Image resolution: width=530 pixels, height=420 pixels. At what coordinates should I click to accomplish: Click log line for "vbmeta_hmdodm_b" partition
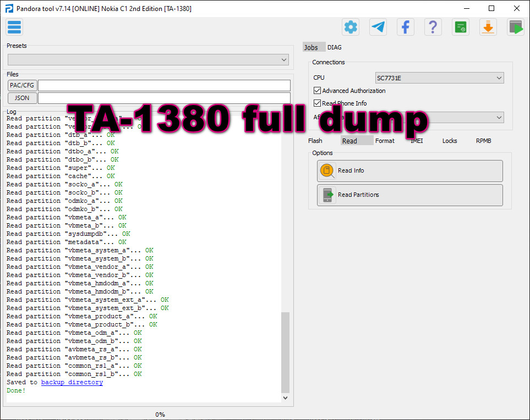tap(80, 291)
